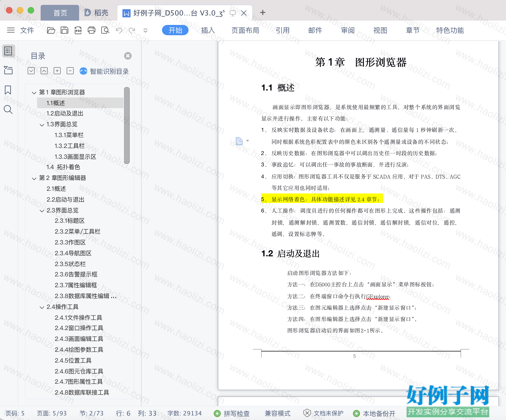The width and height of the screenshot is (506, 420).
Task: Click the save disk icon
Action: (x=64, y=30)
